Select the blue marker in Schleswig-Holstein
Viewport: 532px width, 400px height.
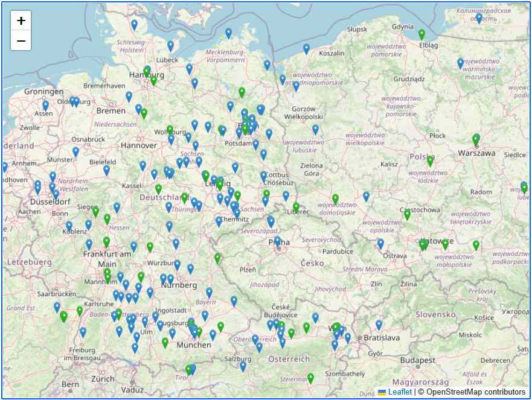pyautogui.click(x=134, y=25)
